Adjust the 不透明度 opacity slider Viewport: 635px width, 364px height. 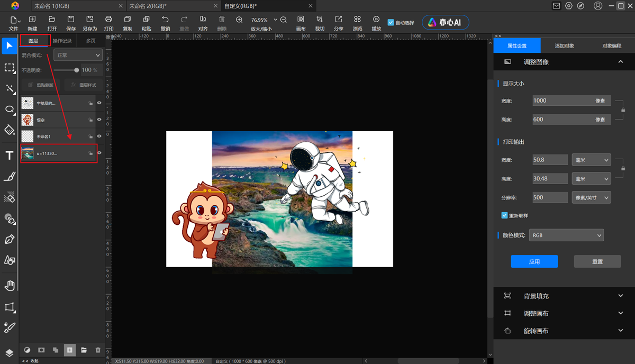tap(76, 70)
